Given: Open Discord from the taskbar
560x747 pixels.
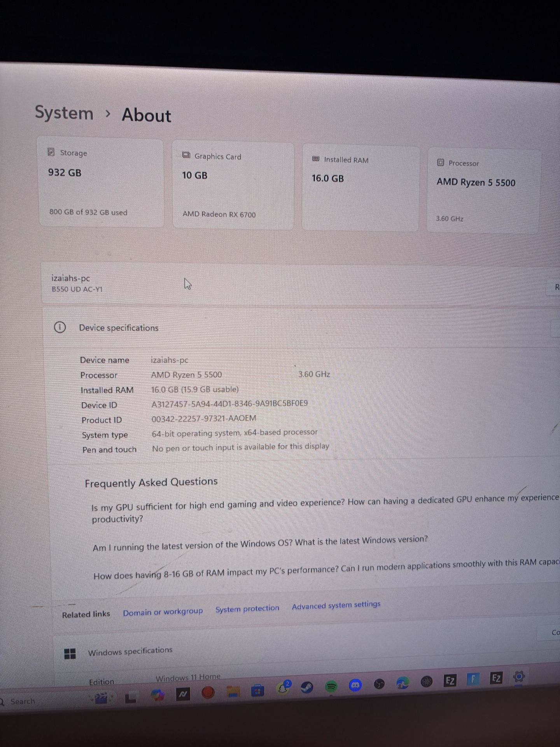Looking at the screenshot, I should 355,685.
